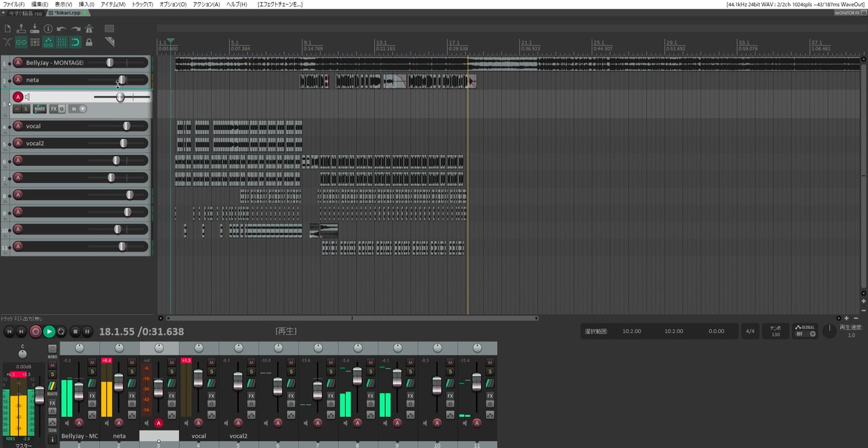Click the New Project toolbar icon
Viewport: 868px width, 448px height.
click(7, 28)
